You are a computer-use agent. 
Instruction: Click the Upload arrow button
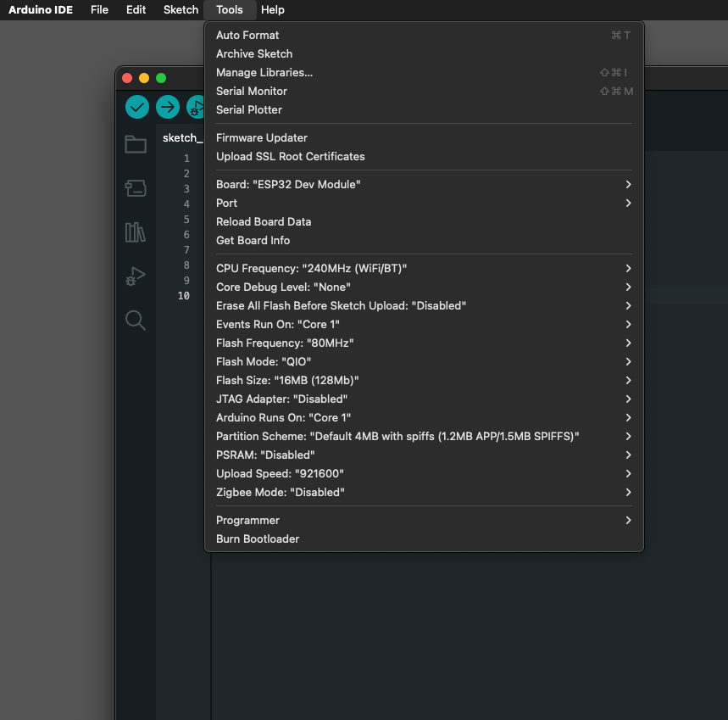(168, 108)
